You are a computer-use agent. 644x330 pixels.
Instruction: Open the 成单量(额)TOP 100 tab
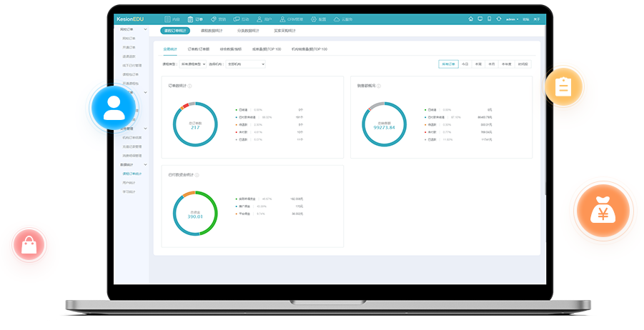pyautogui.click(x=267, y=49)
